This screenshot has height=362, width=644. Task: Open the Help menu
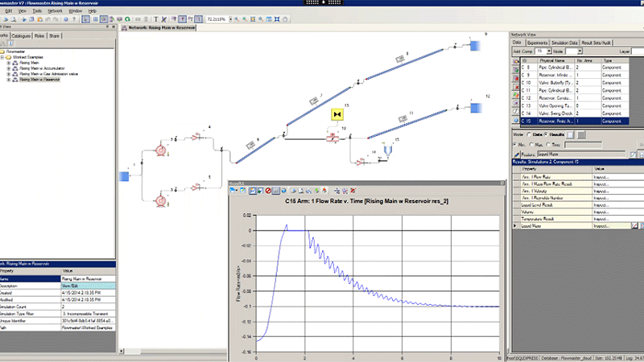point(93,10)
